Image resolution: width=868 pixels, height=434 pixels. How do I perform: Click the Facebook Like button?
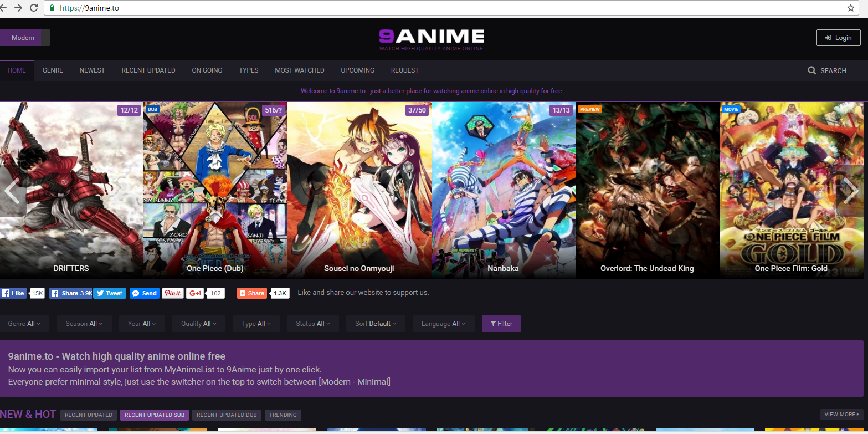[13, 293]
